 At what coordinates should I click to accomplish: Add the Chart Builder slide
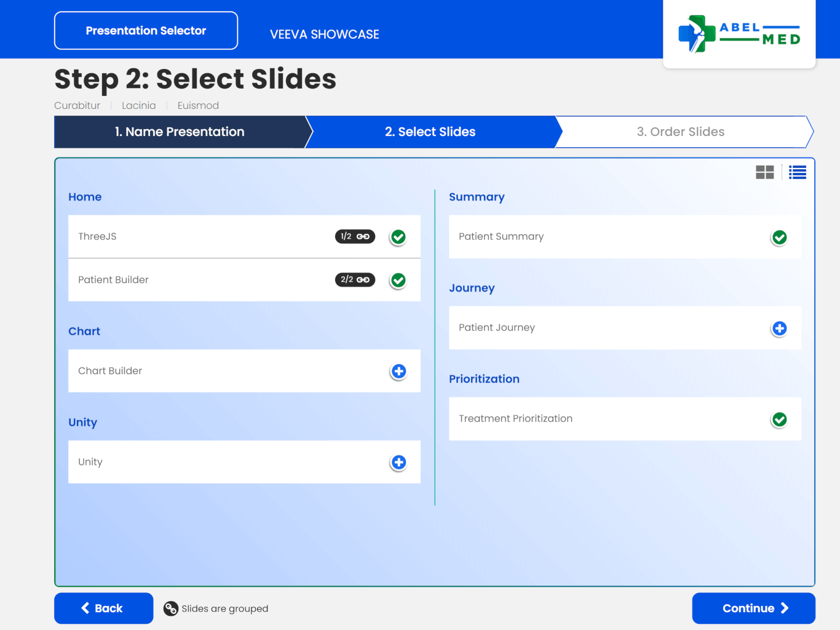398,371
